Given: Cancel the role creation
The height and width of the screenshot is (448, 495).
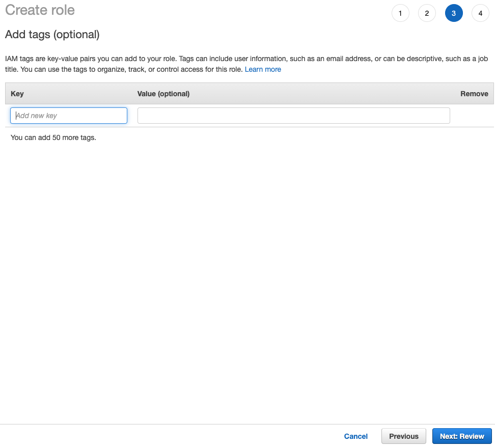Looking at the screenshot, I should point(356,436).
